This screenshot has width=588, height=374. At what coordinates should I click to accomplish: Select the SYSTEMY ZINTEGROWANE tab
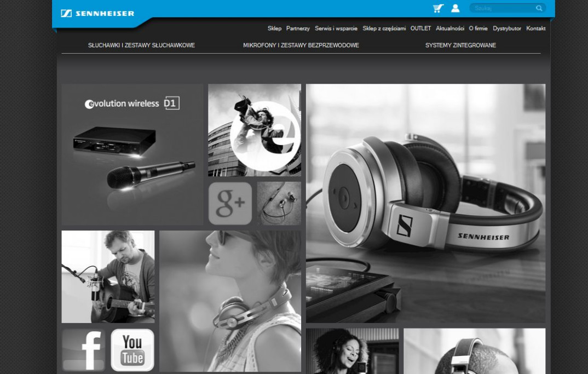460,45
